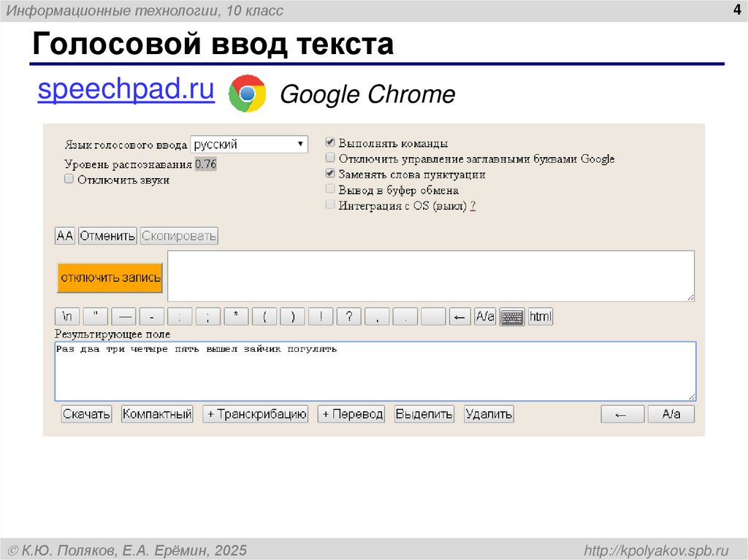Click the 'Язык голосового ввода' label
The image size is (748, 560).
pyautogui.click(x=126, y=145)
